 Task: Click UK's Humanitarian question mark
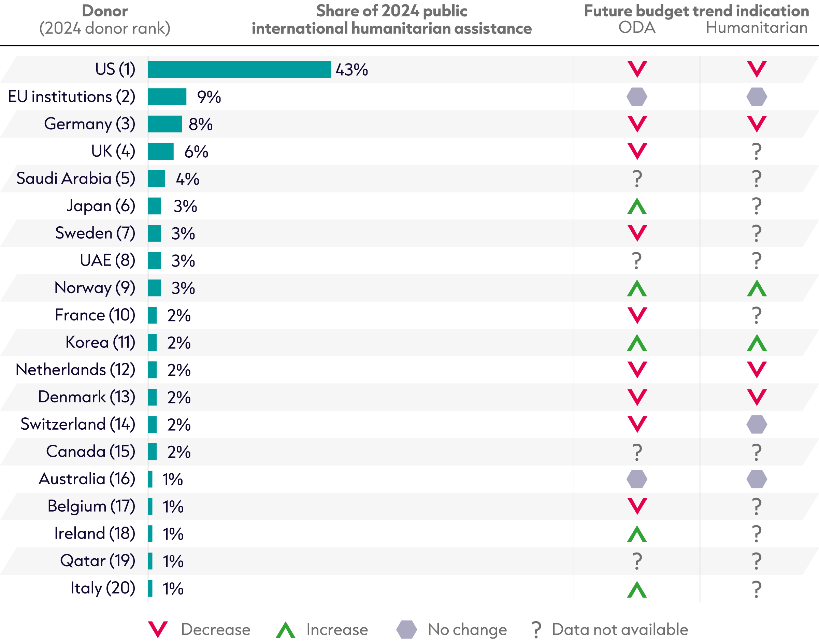click(757, 152)
